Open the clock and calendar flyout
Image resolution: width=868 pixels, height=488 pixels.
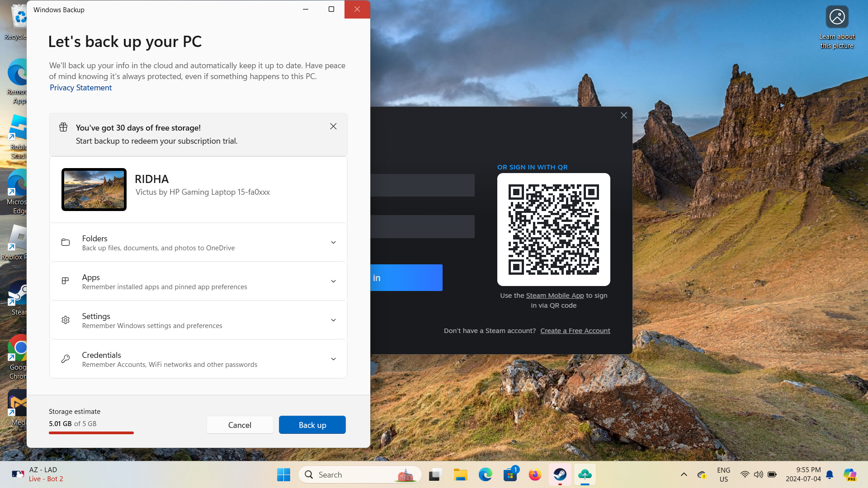pyautogui.click(x=803, y=475)
